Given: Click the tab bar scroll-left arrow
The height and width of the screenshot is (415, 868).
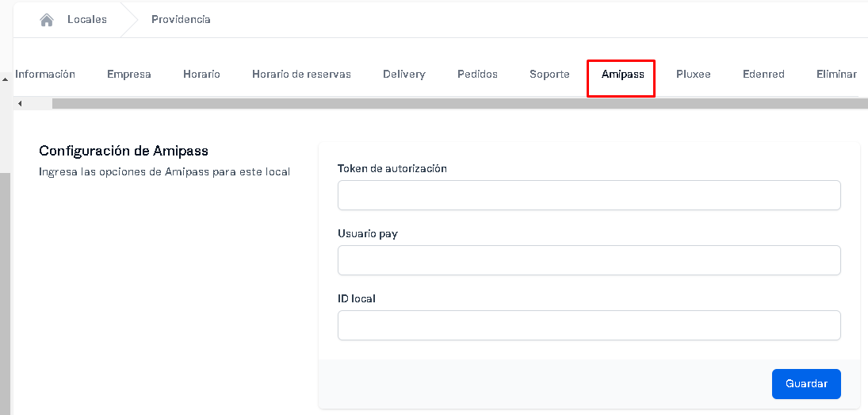Looking at the screenshot, I should (20, 104).
